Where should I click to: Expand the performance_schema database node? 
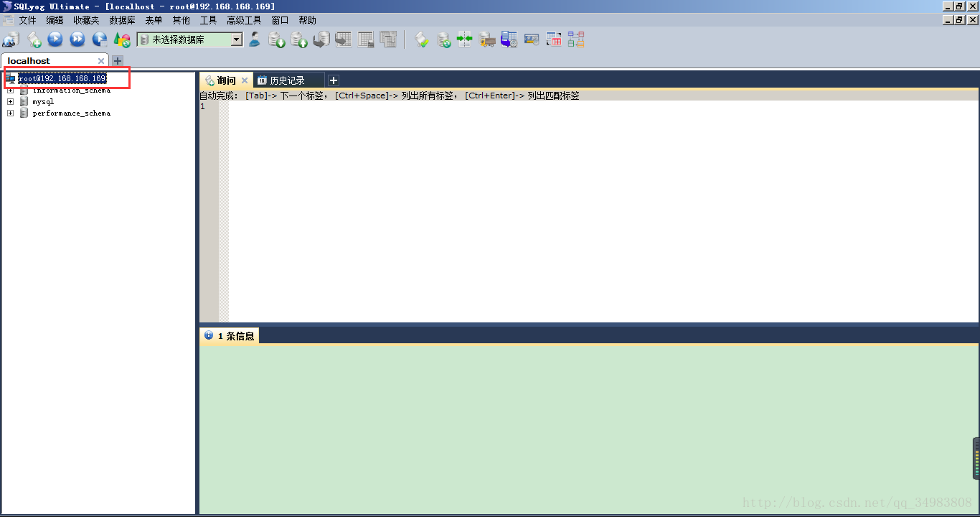(10, 113)
